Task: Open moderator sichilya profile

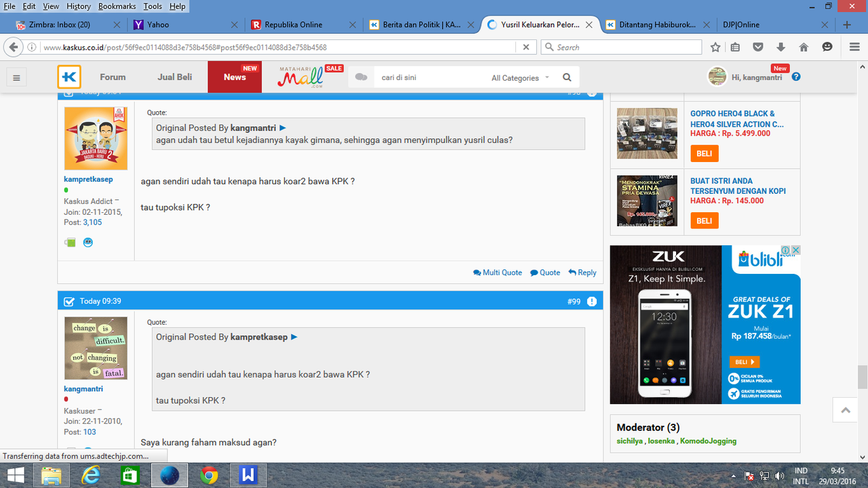Action: [629, 441]
